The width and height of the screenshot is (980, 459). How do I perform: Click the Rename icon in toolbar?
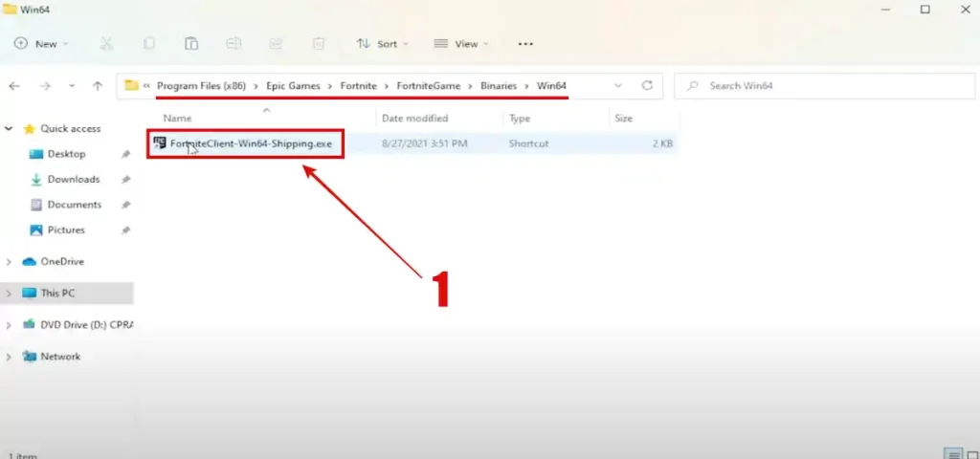[x=234, y=44]
